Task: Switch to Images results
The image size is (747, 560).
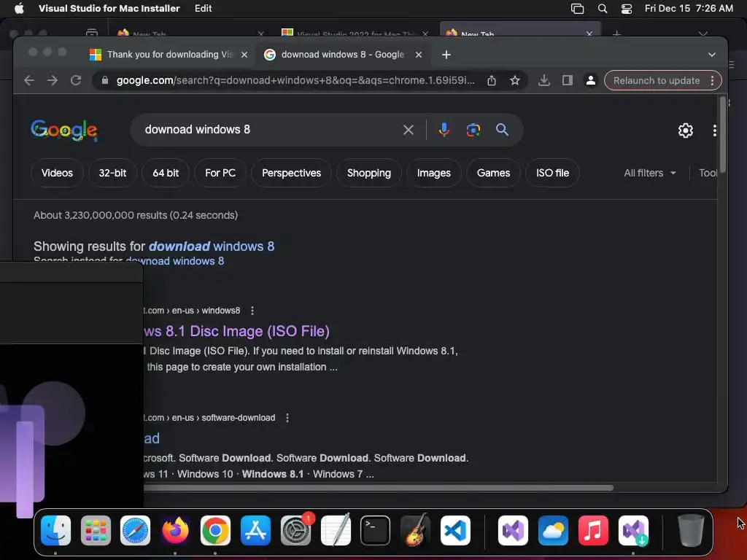Action: [x=434, y=173]
